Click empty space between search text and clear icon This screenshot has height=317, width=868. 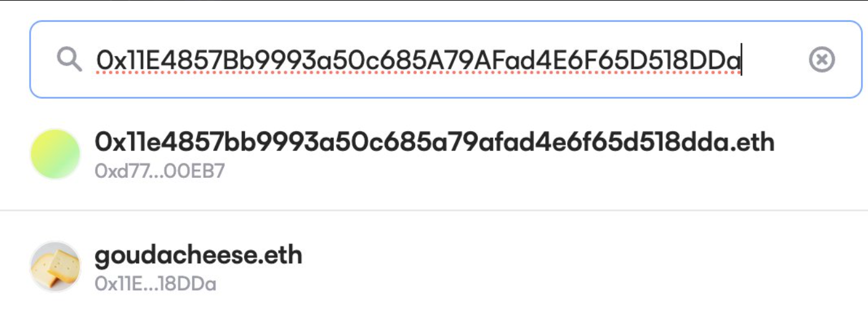coord(775,60)
